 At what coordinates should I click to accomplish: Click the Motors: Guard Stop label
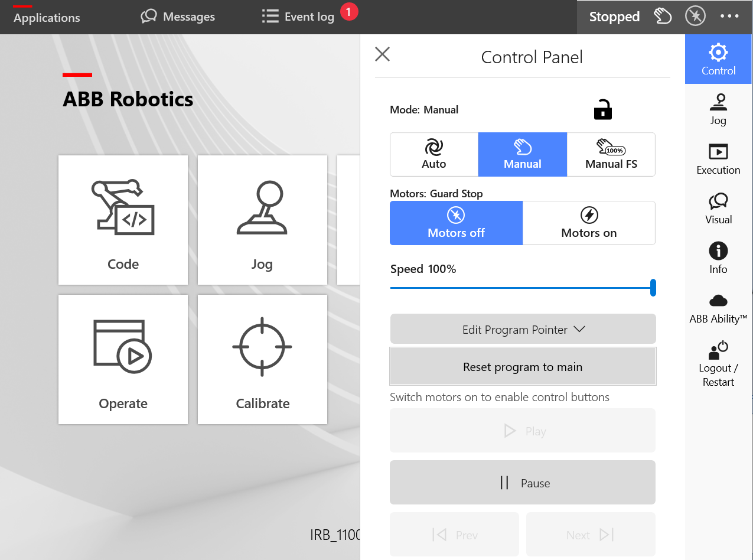point(436,193)
